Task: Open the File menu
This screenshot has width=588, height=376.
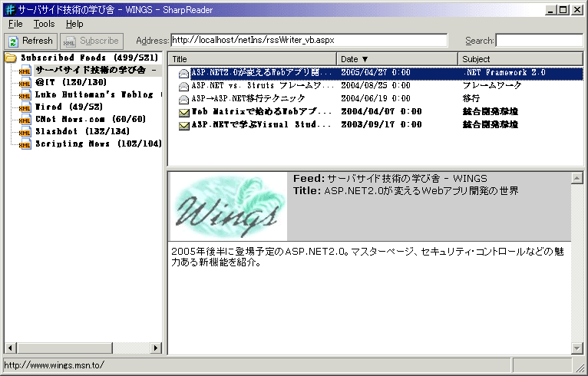Action: coord(15,24)
